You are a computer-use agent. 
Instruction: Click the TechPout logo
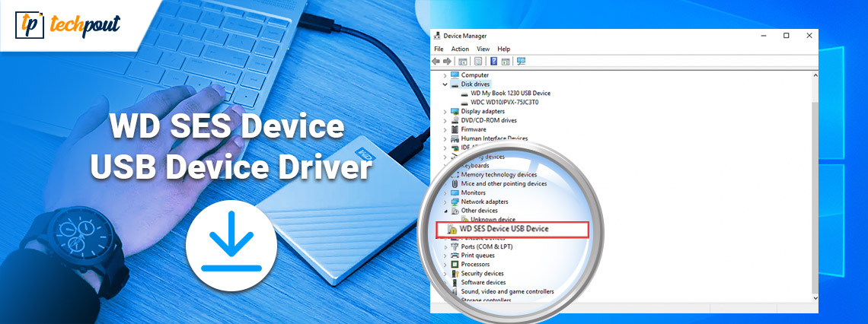click(x=68, y=25)
